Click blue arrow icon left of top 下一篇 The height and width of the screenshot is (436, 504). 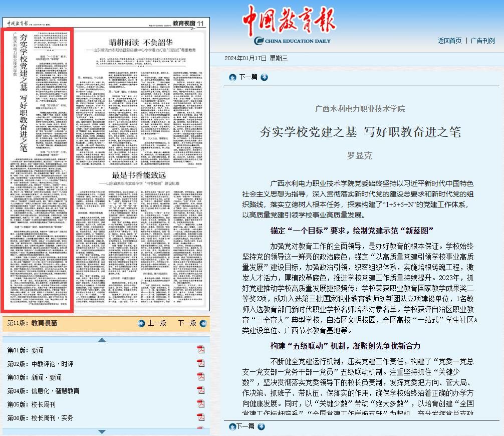(x=232, y=77)
